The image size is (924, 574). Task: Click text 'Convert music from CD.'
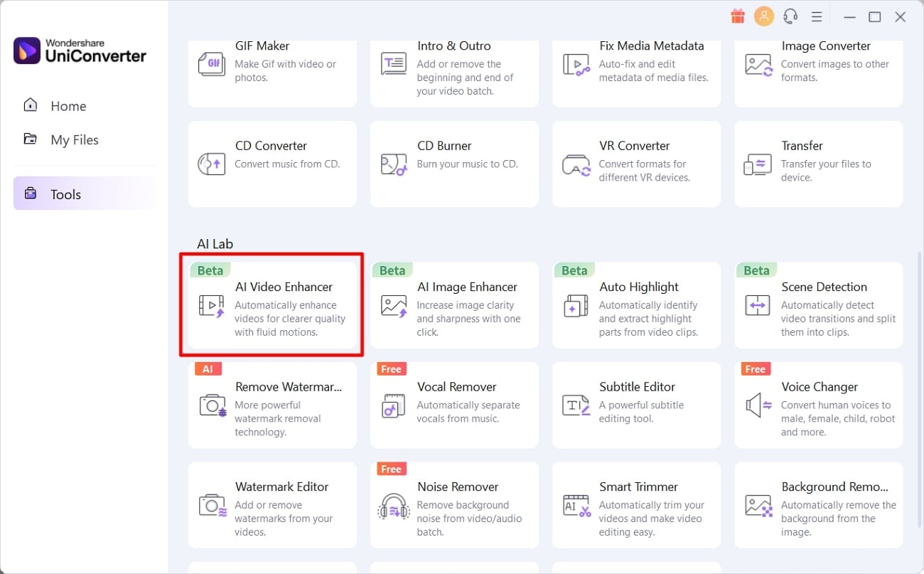(287, 164)
